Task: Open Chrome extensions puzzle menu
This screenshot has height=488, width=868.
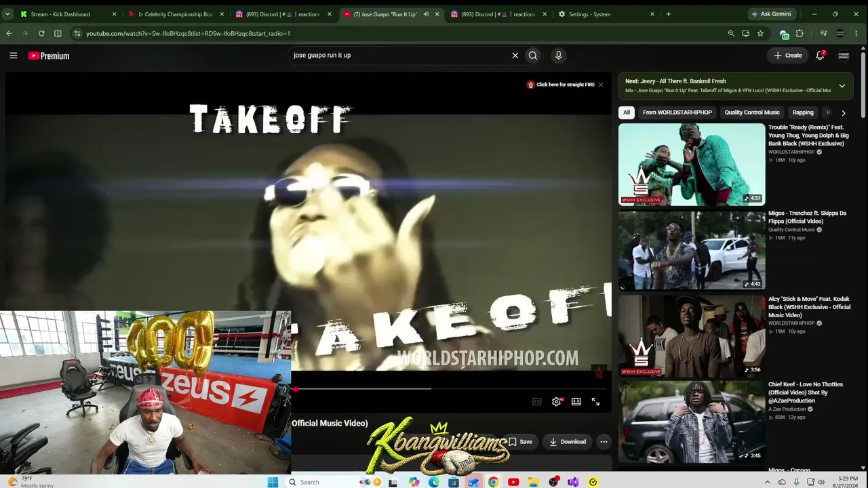Action: (x=800, y=33)
